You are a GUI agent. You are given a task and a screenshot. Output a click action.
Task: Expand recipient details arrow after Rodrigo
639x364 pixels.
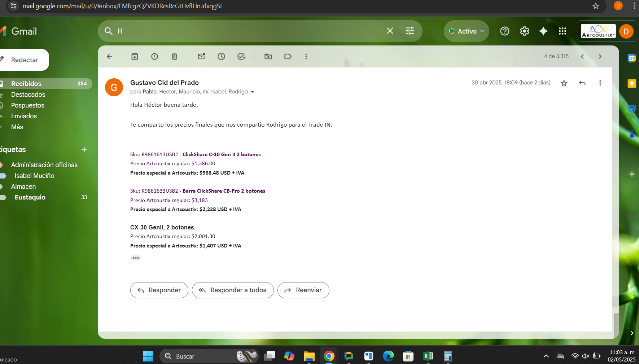coord(252,92)
